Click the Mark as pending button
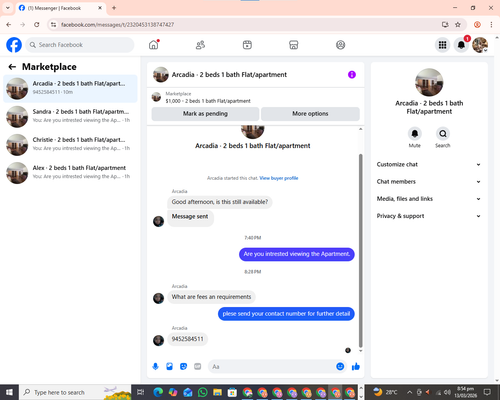Image resolution: width=500 pixels, height=400 pixels. point(205,114)
